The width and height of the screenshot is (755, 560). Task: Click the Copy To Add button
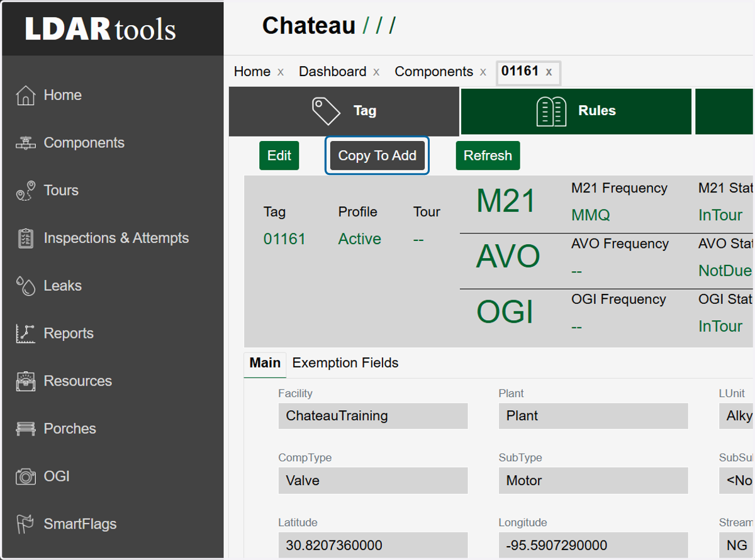(377, 155)
